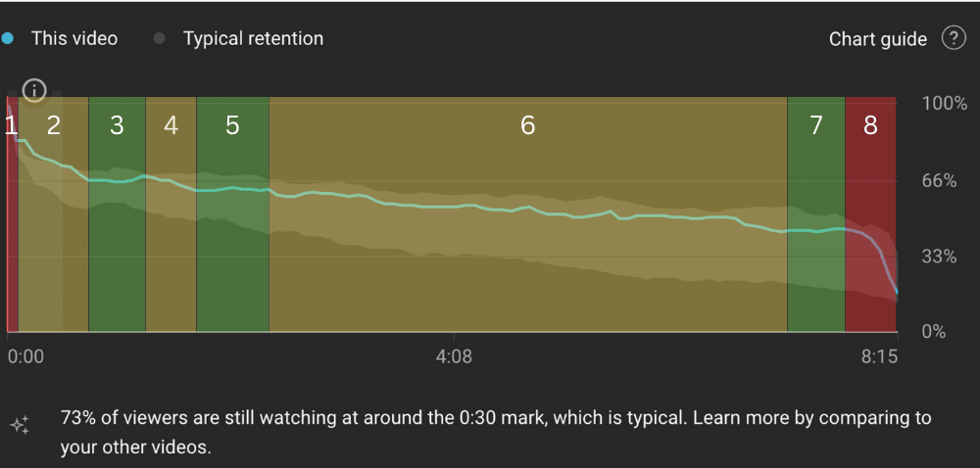
Task: Click the sparkle insights icon
Action: [x=19, y=425]
